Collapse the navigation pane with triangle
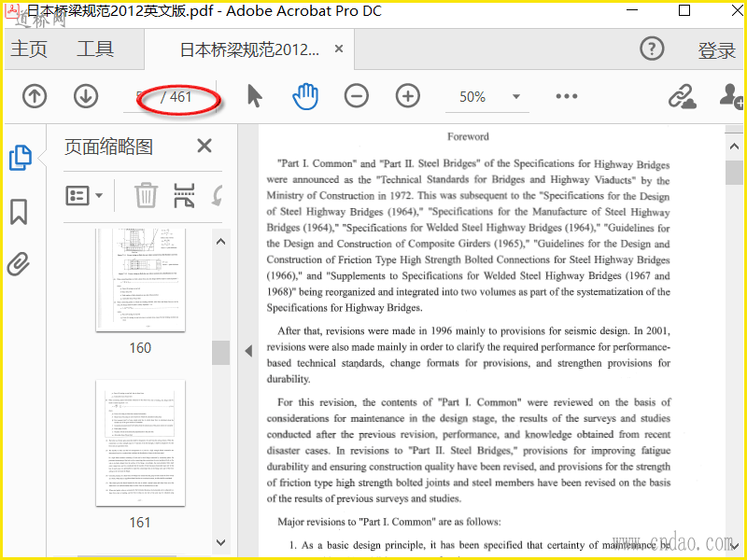This screenshot has width=747, height=560. pyautogui.click(x=248, y=352)
